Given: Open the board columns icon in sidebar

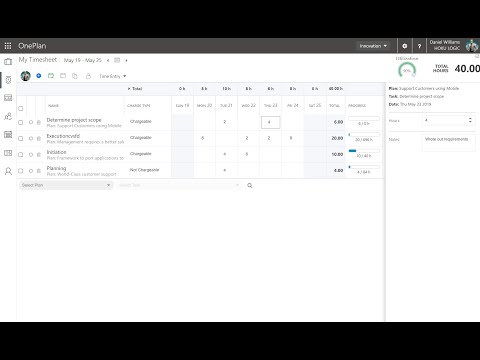Looking at the screenshot, I should point(8,153).
